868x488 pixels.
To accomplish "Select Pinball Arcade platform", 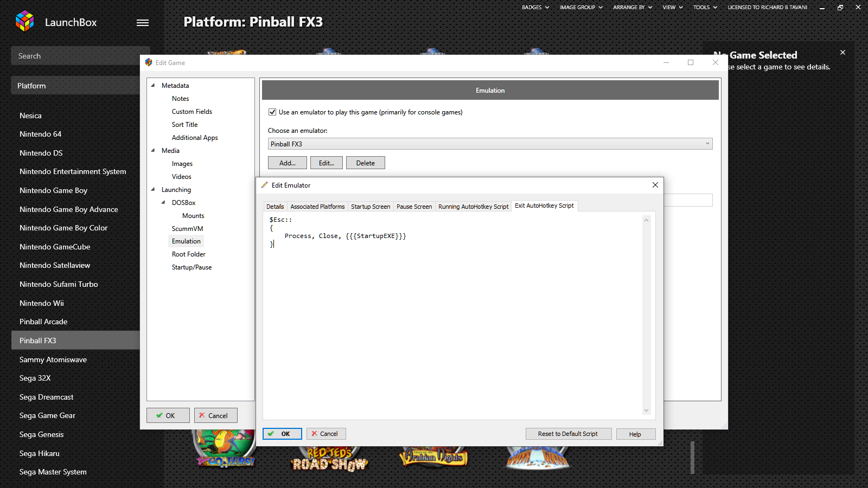I will pos(43,322).
